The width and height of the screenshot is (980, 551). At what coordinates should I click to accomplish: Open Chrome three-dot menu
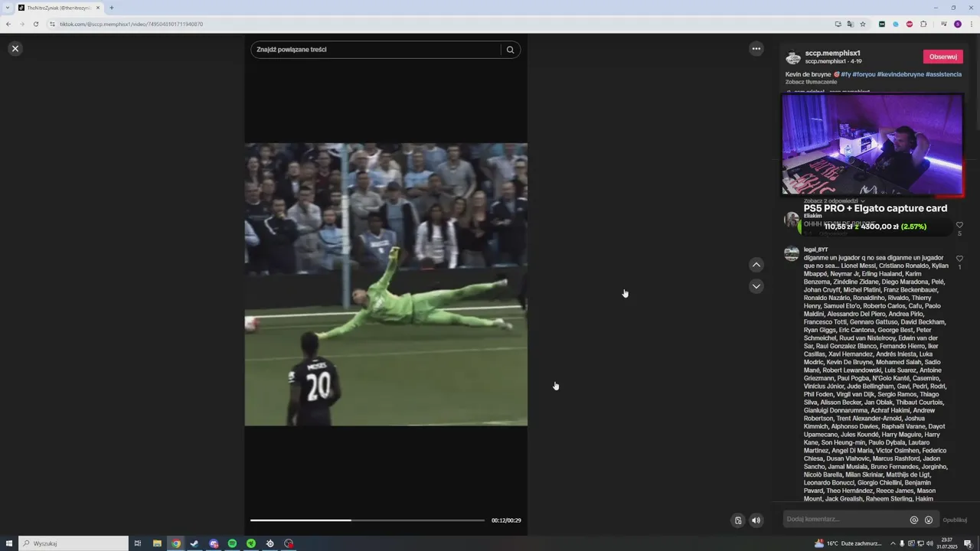click(x=971, y=24)
